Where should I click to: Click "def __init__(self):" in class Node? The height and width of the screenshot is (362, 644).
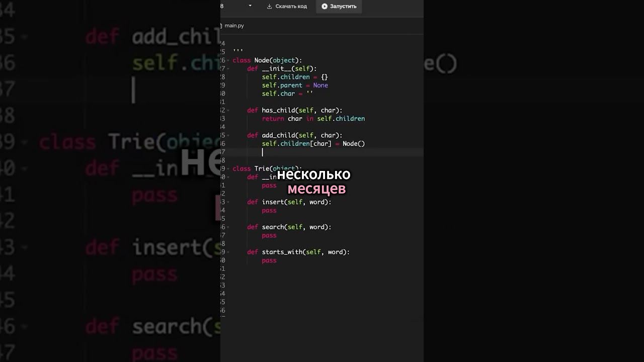(282, 69)
